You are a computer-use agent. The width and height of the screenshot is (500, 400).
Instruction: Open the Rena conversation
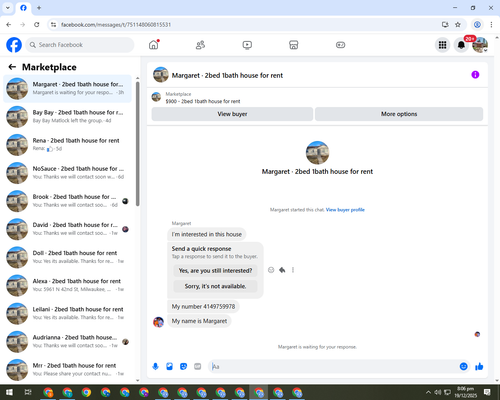click(67, 145)
